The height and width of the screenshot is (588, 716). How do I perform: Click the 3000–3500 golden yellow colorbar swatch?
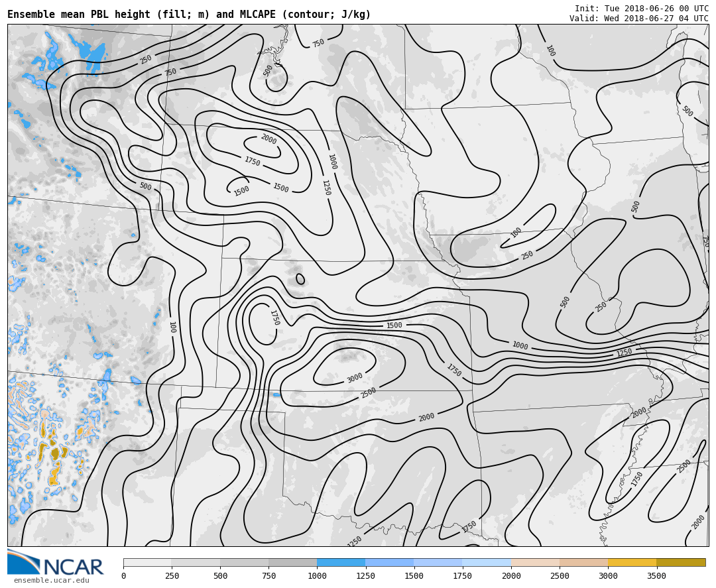[x=632, y=562]
